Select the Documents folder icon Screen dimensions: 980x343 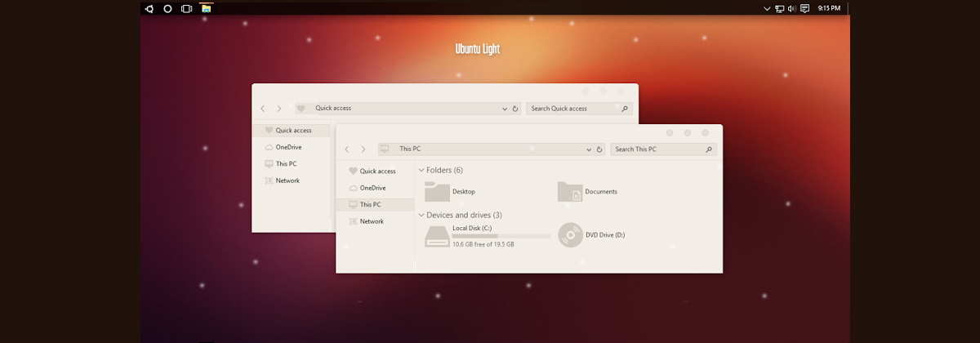(x=570, y=192)
